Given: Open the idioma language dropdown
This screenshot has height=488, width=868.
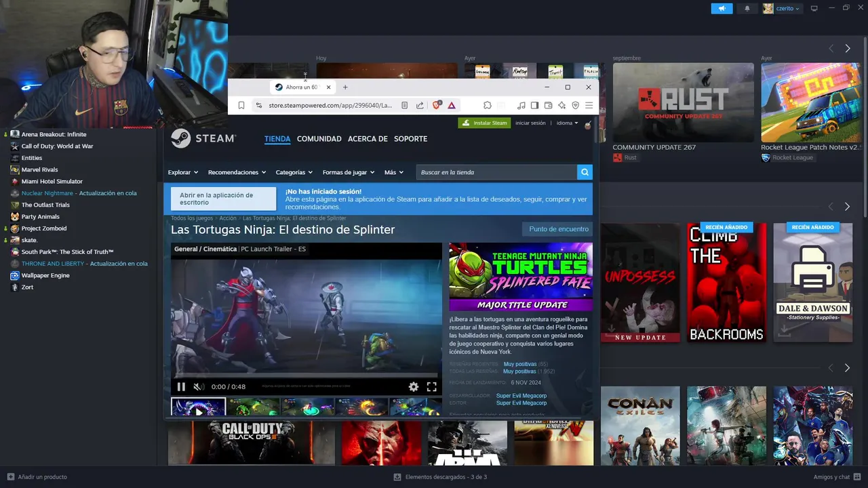Looking at the screenshot, I should [x=568, y=123].
